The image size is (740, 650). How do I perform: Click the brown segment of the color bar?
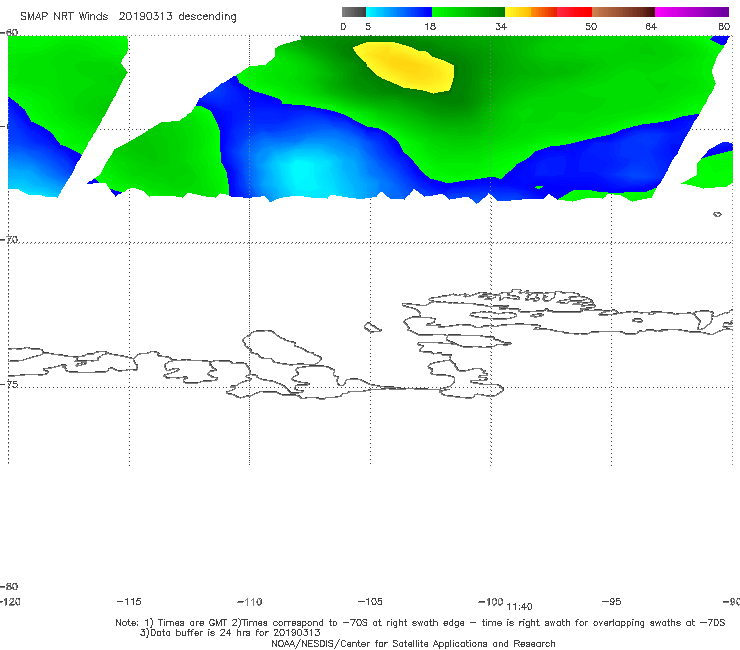(x=623, y=12)
